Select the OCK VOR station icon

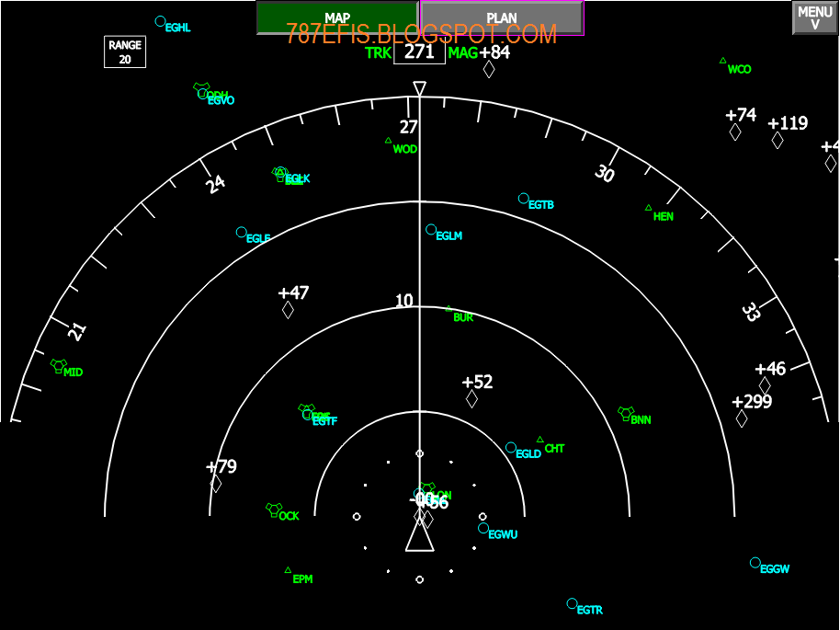[x=272, y=510]
